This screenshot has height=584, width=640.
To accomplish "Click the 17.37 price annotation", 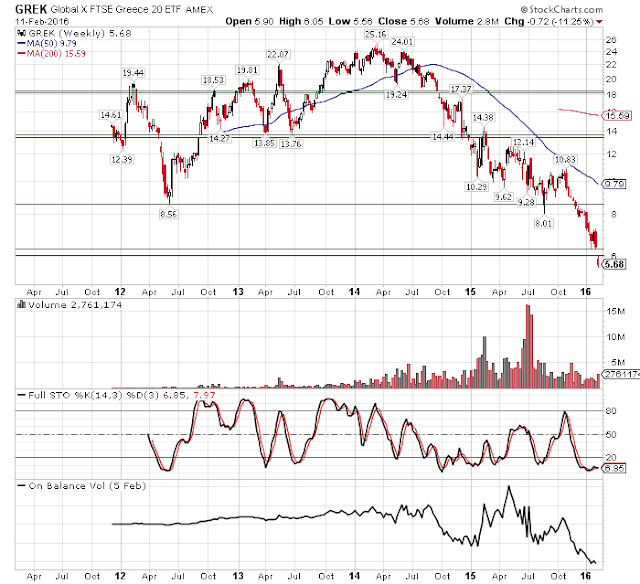I will (x=461, y=89).
